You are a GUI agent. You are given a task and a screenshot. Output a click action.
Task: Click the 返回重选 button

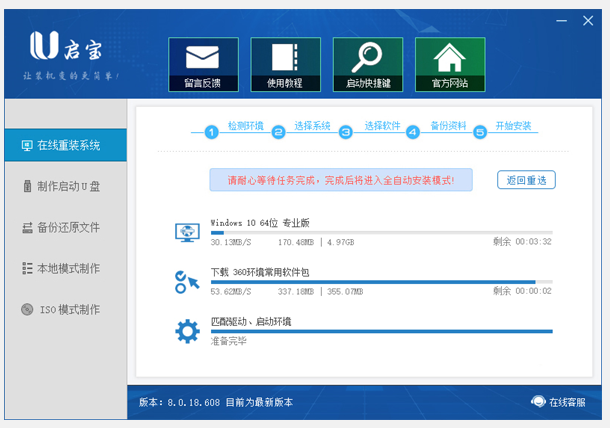pos(526,180)
